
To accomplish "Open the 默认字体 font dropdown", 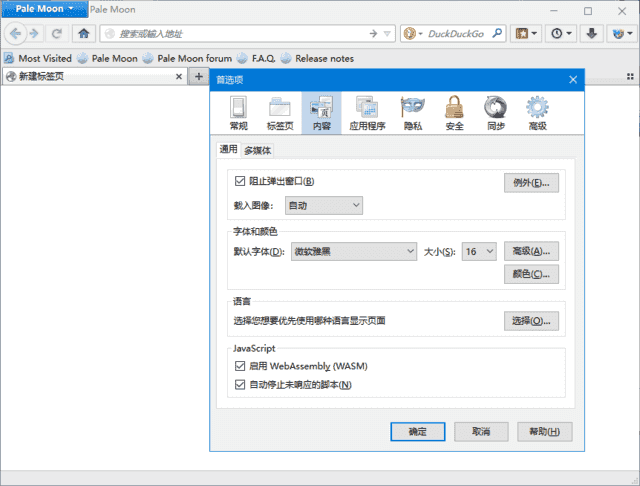I will 353,251.
